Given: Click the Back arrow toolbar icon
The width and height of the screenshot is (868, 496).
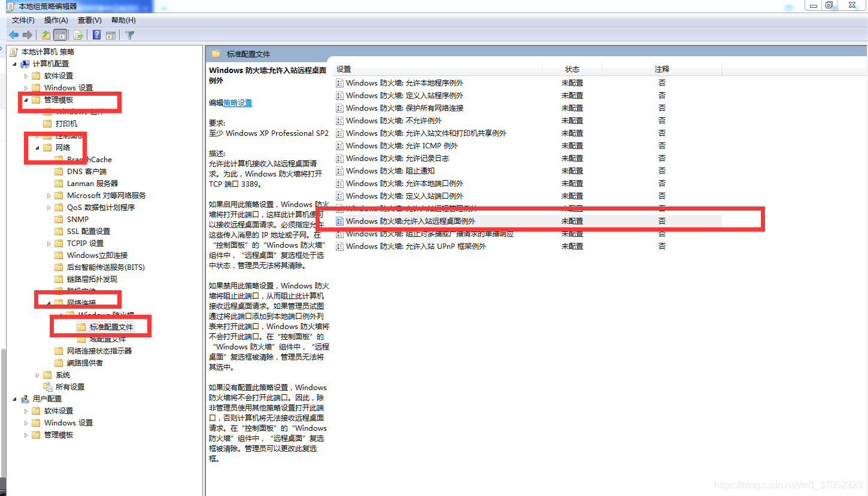Looking at the screenshot, I should click(x=13, y=35).
